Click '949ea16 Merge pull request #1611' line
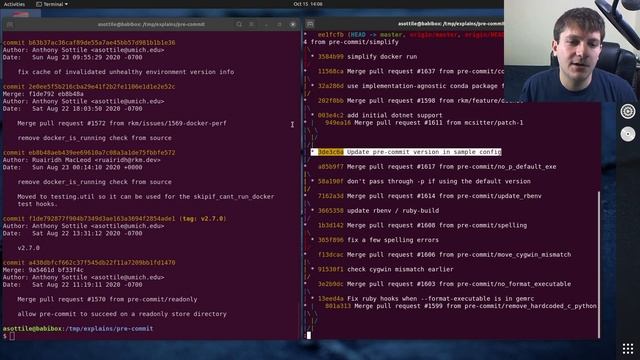Screen dimensions: 640x360 click(x=424, y=123)
